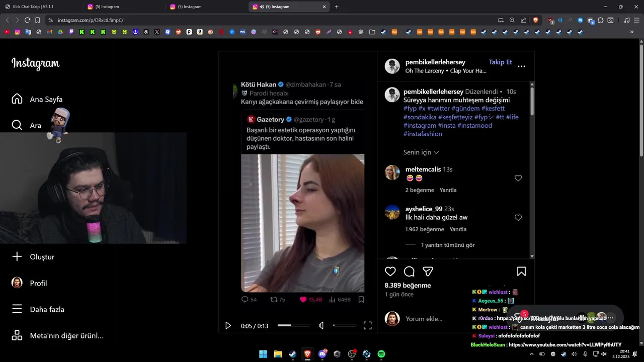Screen dimensions: 644x362
Task: Open ayshelice_99's avatar
Action: pos(392,212)
